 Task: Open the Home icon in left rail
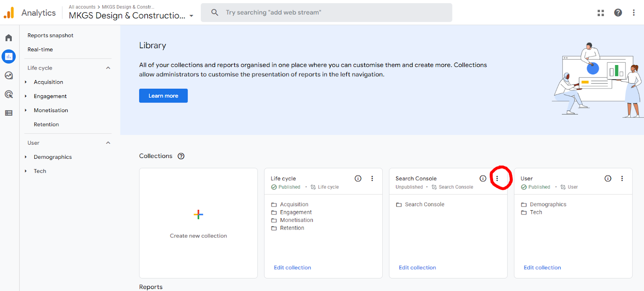tap(8, 38)
